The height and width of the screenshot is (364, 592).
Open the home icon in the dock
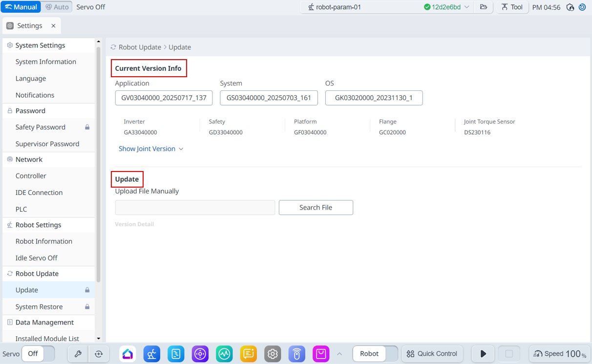[x=127, y=354]
